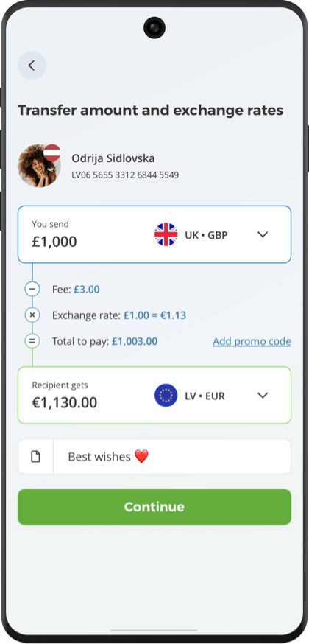This screenshot has height=644, width=309.
Task: Tap the minus fee circle icon
Action: (32, 289)
